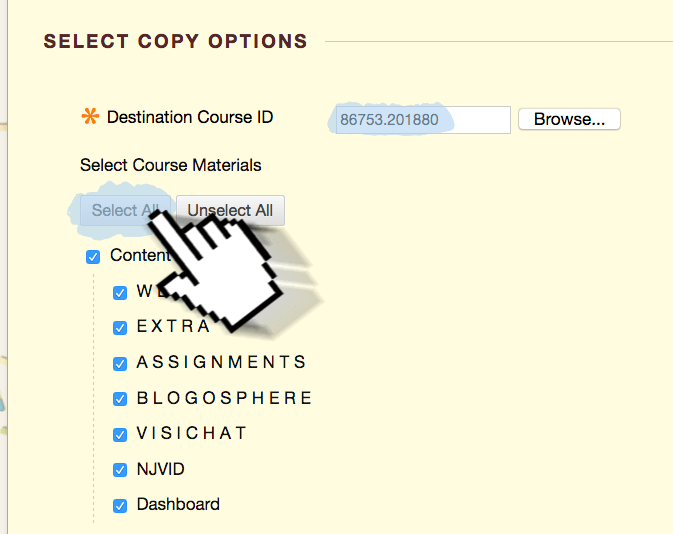Click the Select All button
This screenshot has height=534, width=673.
pos(125,210)
